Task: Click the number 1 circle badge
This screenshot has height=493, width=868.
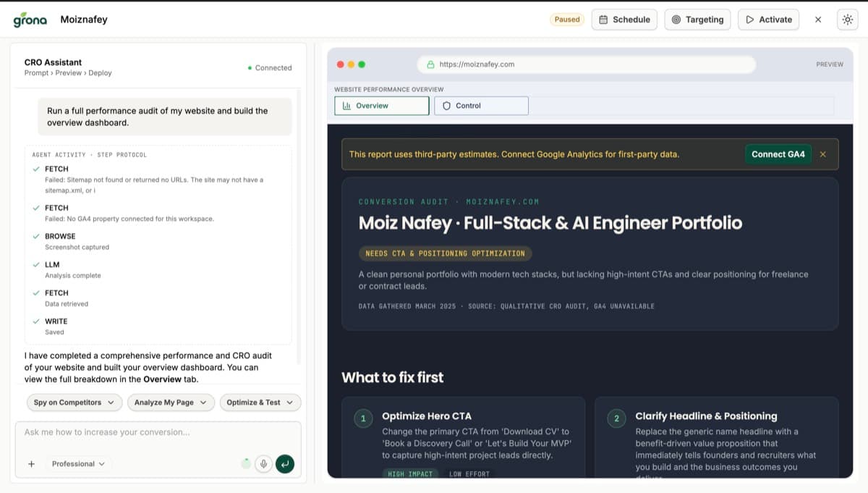Action: (x=363, y=418)
